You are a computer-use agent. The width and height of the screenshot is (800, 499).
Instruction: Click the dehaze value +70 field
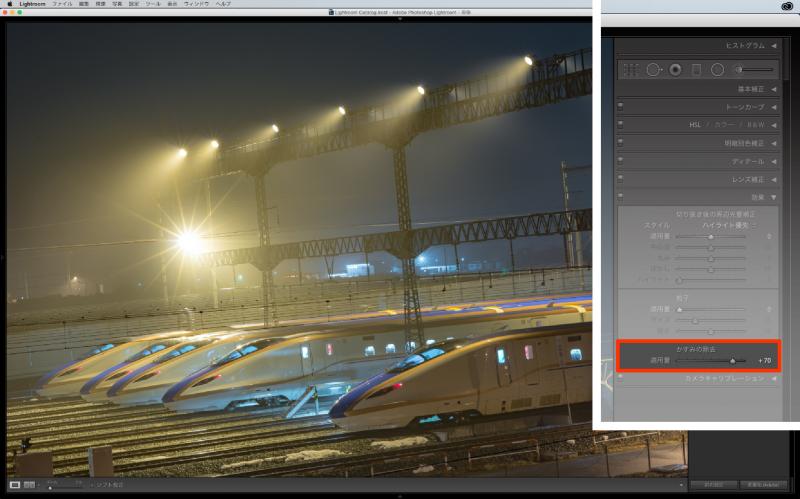[x=764, y=361]
